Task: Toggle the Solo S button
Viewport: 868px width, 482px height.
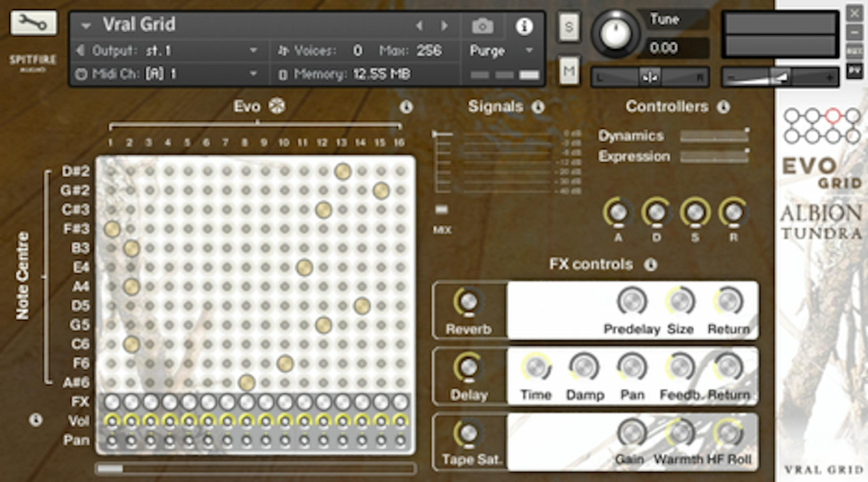Action: tap(569, 27)
